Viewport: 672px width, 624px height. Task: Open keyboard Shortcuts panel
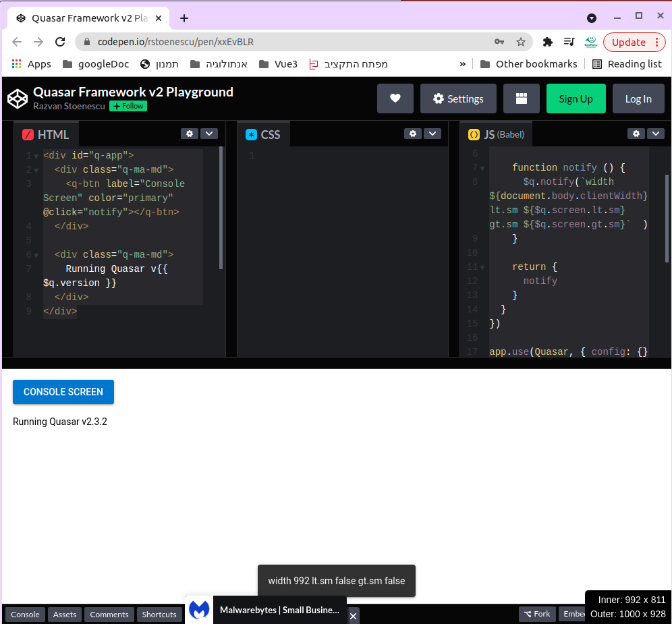pyautogui.click(x=159, y=614)
